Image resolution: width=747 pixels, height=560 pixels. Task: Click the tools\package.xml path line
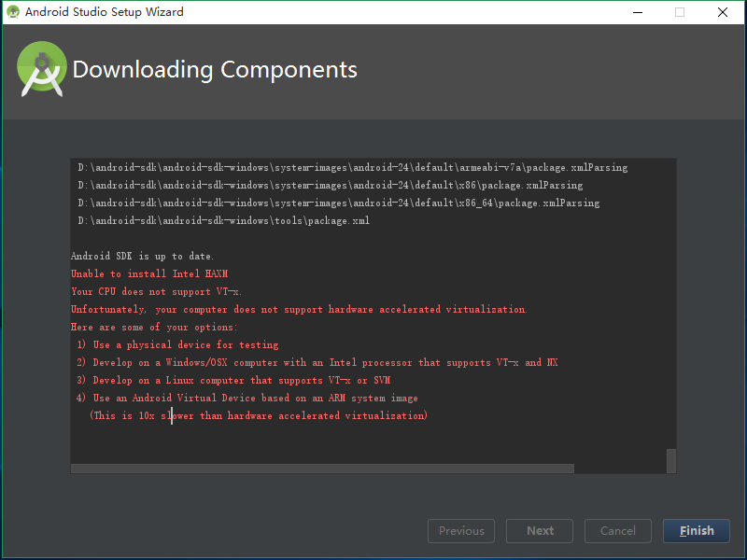pos(224,220)
